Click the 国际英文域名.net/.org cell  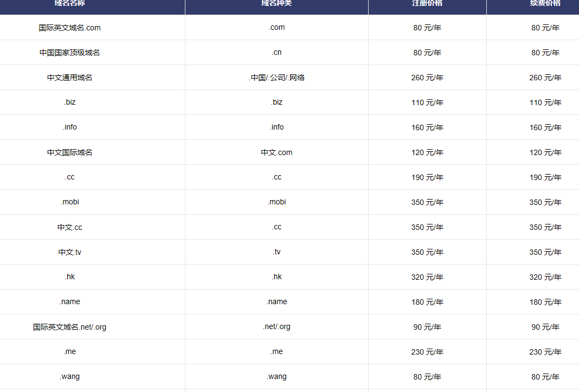[69, 327]
